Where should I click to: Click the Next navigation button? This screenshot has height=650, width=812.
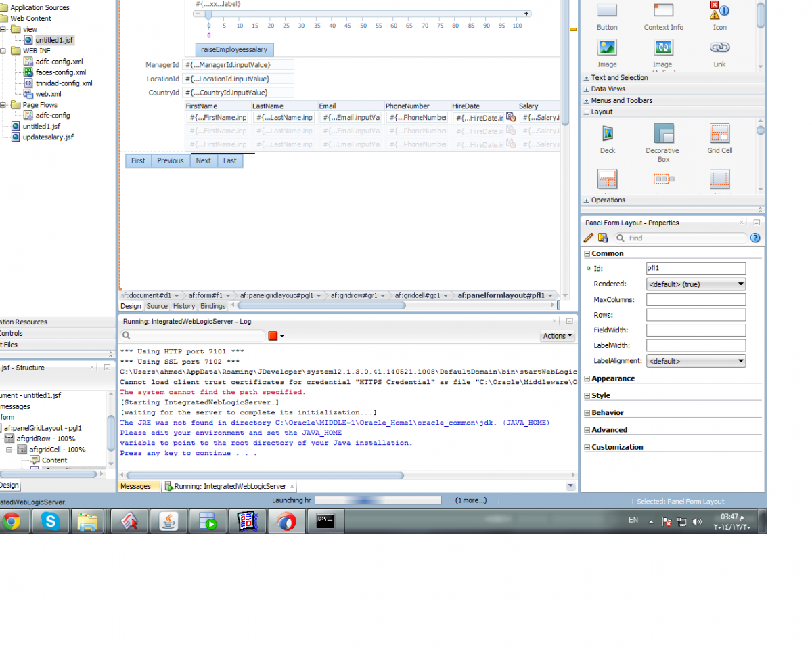point(203,161)
